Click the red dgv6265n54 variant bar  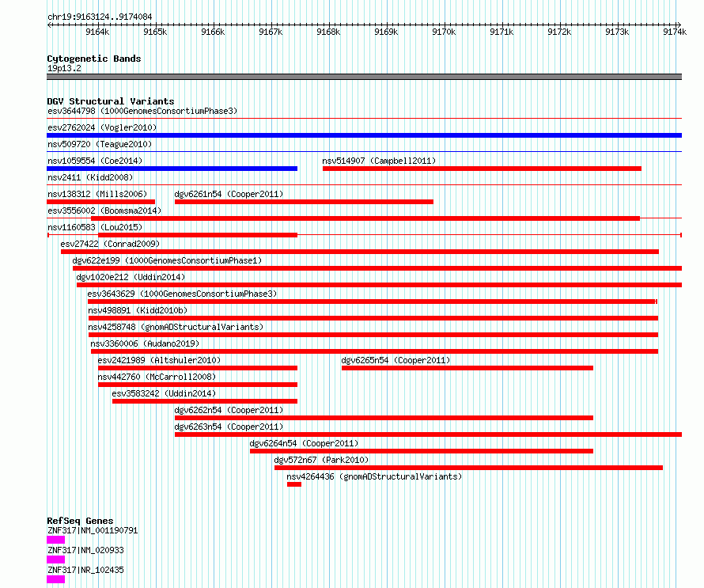coord(467,368)
